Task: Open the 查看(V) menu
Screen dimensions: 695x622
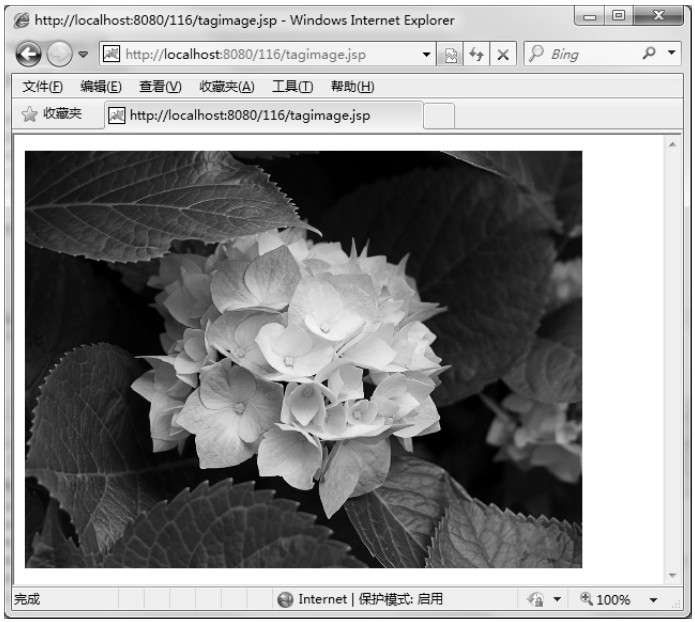Action: [x=160, y=87]
